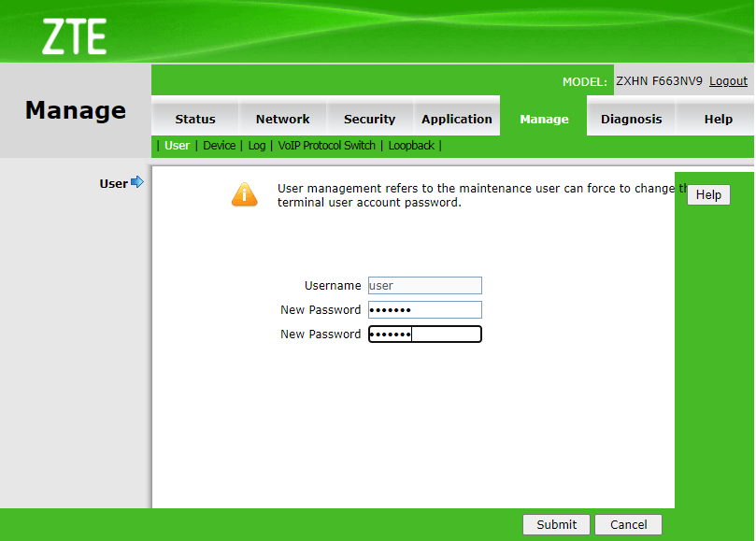Switch to the Network tab
Screen dimensions: 756x541
click(x=282, y=119)
